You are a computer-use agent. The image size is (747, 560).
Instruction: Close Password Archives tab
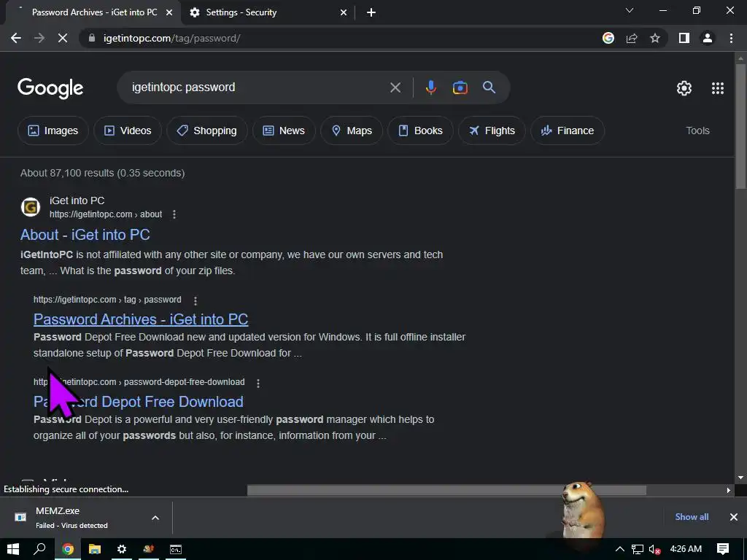coord(169,12)
